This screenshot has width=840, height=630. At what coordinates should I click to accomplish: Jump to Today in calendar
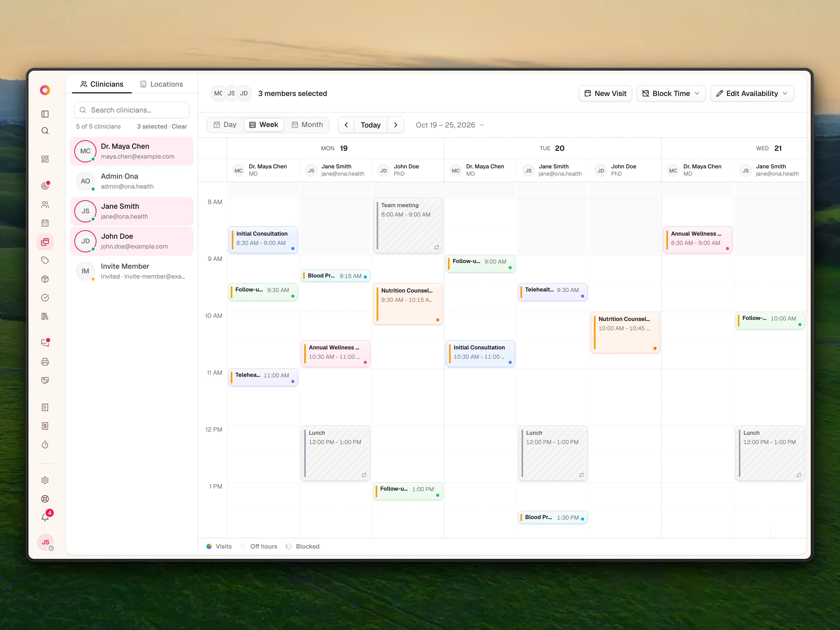(x=371, y=125)
